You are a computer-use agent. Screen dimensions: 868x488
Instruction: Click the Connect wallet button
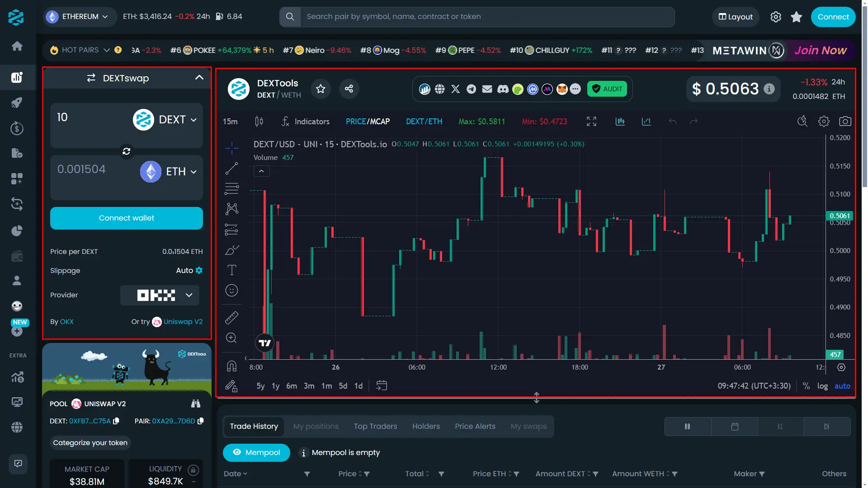click(x=127, y=218)
